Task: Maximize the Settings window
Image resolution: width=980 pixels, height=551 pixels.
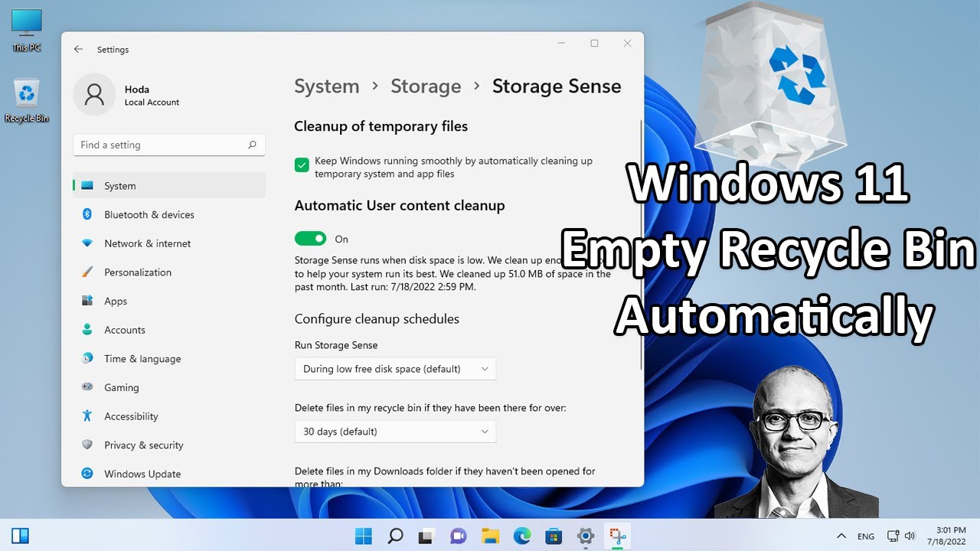Action: [594, 44]
